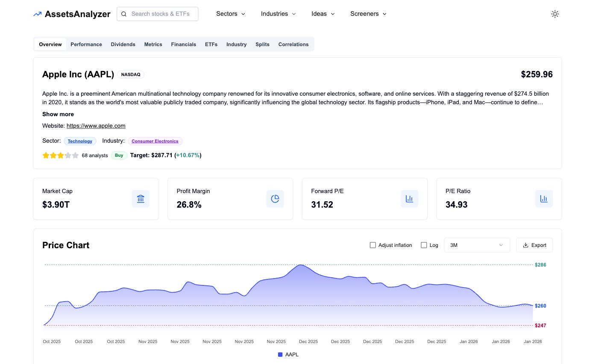Open the Screeners dropdown
This screenshot has height=364, width=595.
click(368, 14)
